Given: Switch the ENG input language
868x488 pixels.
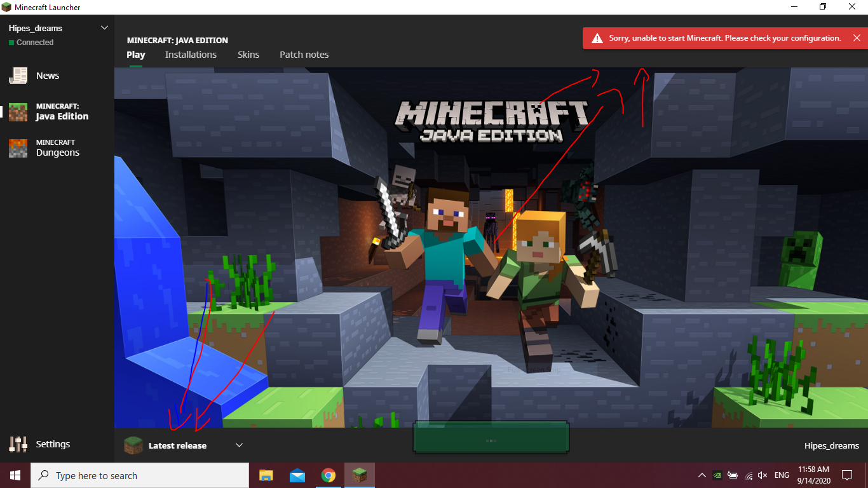Looking at the screenshot, I should coord(782,475).
